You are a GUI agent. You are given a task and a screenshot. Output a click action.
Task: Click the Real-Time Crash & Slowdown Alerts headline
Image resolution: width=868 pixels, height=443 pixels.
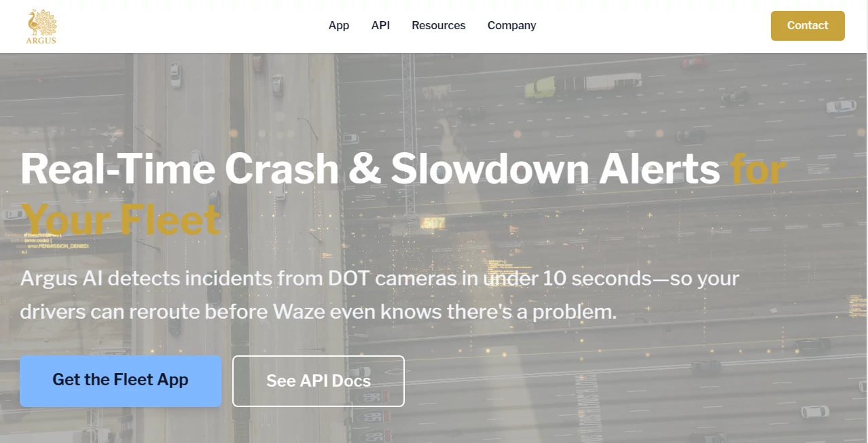point(370,169)
